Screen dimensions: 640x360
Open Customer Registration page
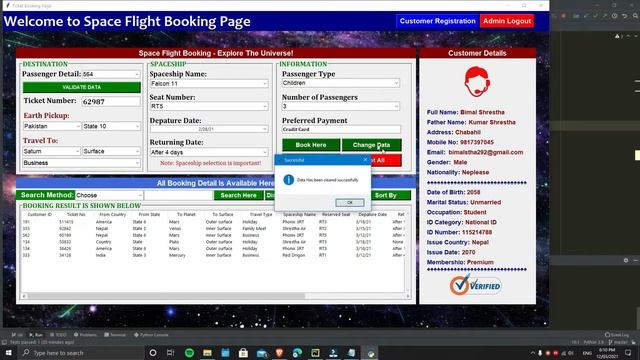(437, 21)
